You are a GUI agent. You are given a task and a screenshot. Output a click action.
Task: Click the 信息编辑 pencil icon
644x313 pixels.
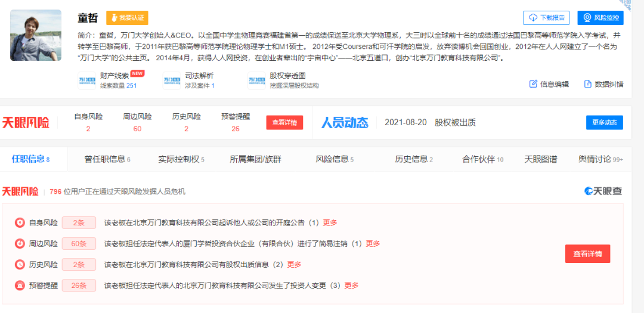(x=534, y=84)
